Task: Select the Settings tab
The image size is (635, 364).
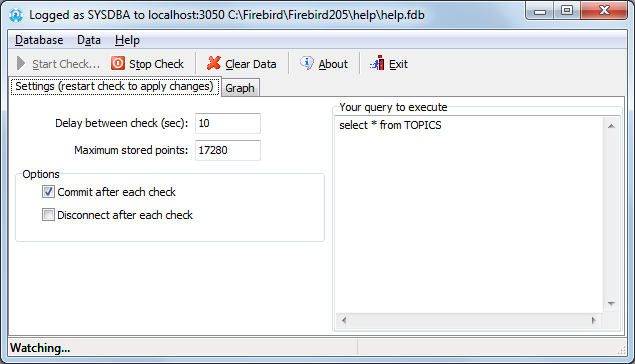Action: click(115, 87)
